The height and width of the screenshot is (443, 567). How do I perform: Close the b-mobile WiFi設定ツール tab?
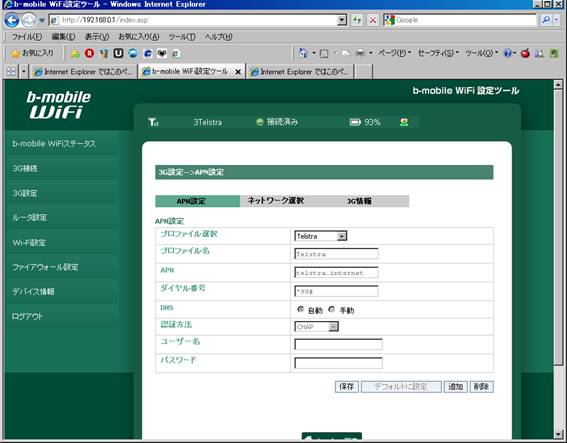(238, 72)
